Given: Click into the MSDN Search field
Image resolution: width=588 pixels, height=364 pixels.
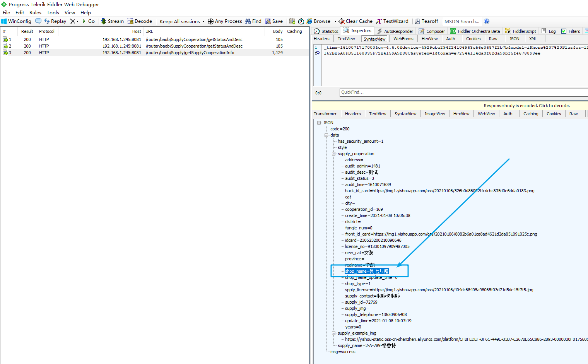Looking at the screenshot, I should coord(462,21).
